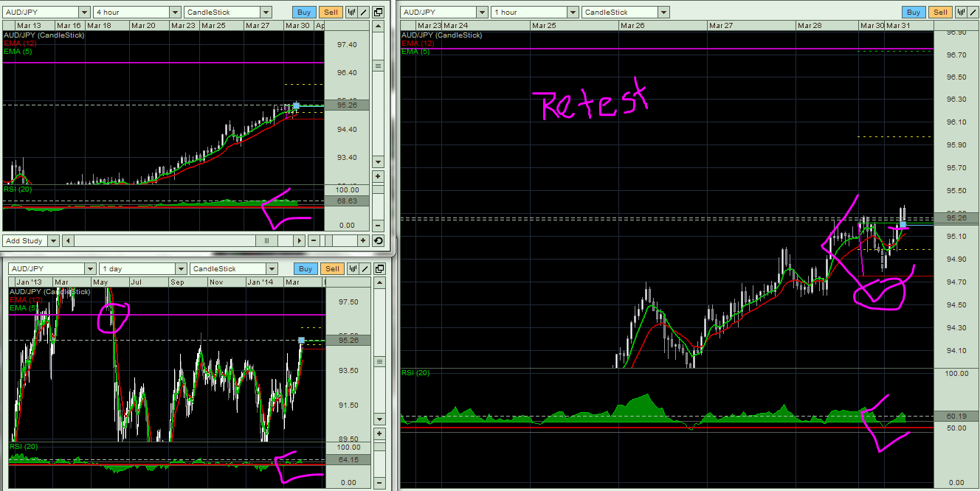Zoom out vertical scale minus in 4 hour chart
The image size is (980, 491).
379,226
